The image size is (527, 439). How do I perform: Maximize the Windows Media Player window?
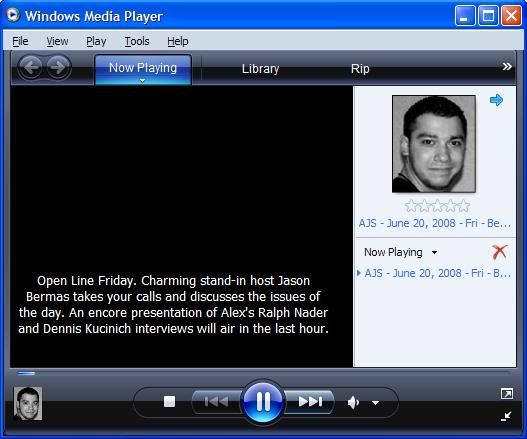click(x=488, y=15)
